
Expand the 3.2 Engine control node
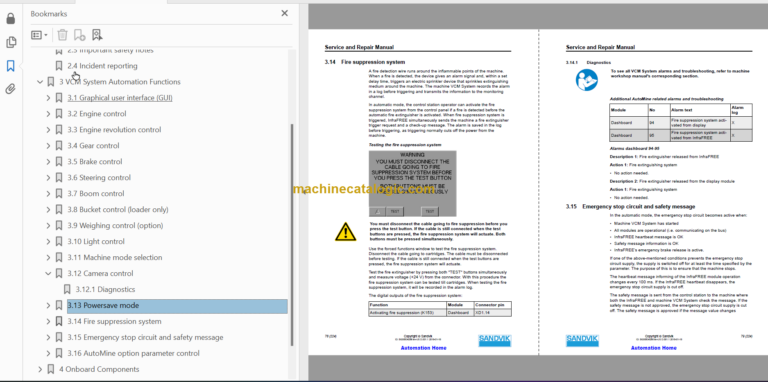click(48, 114)
